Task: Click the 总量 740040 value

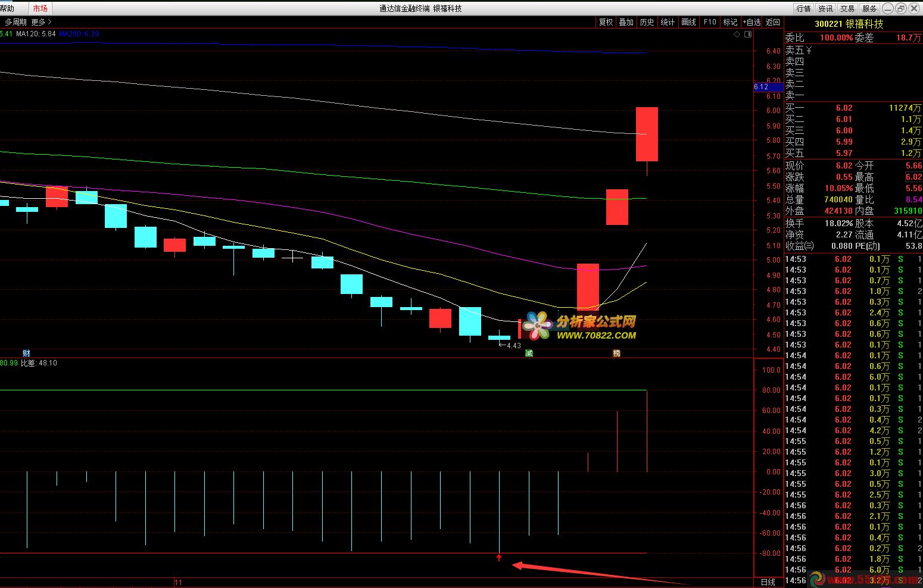Action: coord(838,199)
